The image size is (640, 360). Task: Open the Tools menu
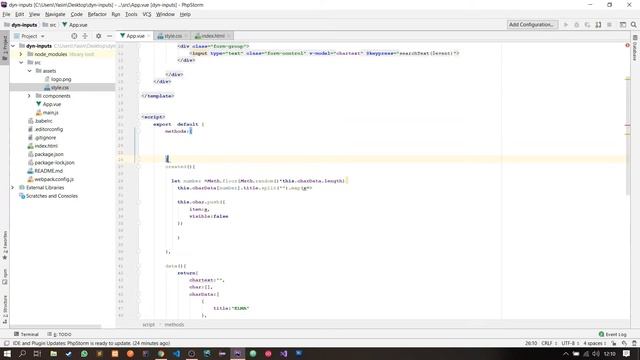click(131, 14)
